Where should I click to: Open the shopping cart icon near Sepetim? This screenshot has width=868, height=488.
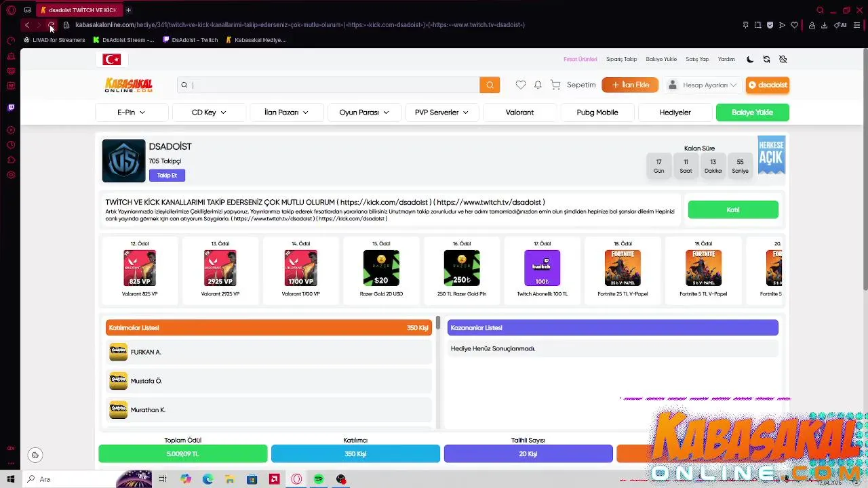click(555, 85)
